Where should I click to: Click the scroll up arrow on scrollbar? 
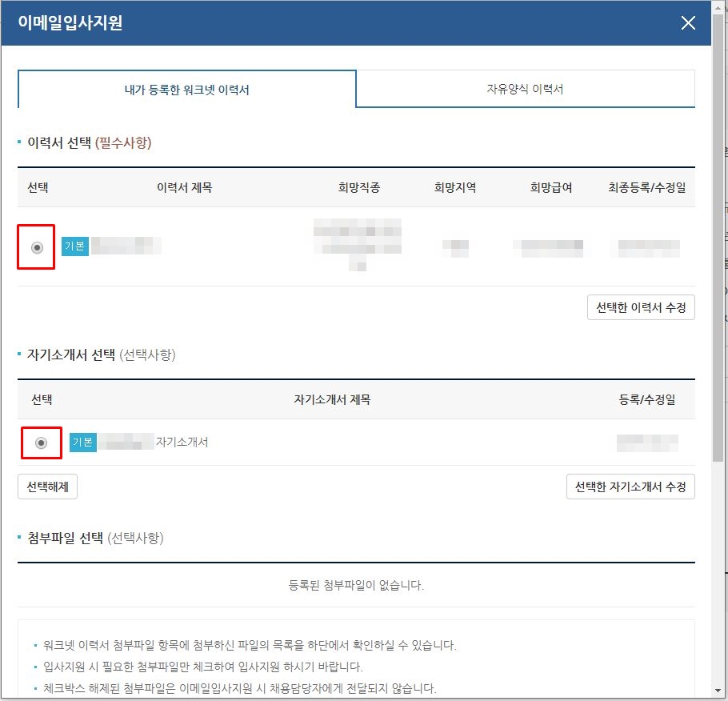tap(719, 6)
